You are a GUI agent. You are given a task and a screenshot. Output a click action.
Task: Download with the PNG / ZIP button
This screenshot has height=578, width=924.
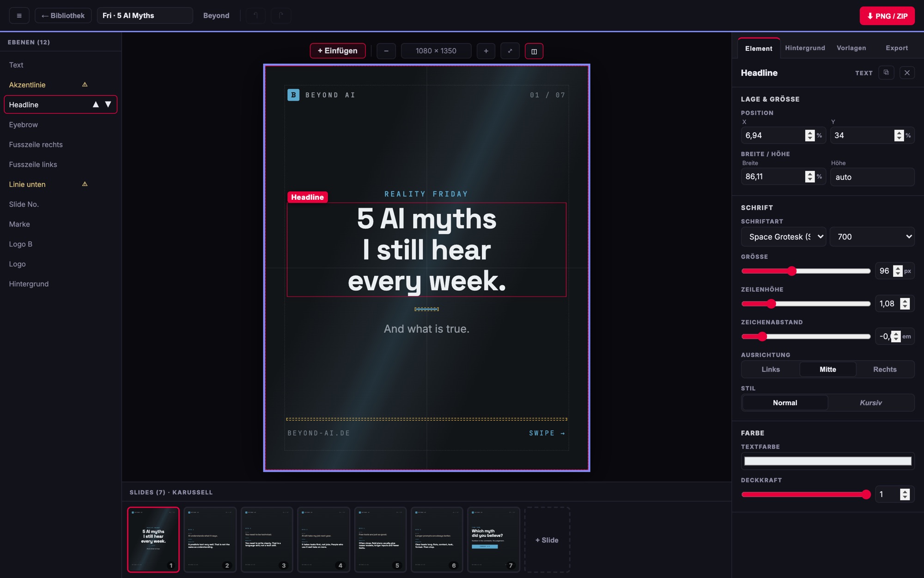pyautogui.click(x=887, y=16)
